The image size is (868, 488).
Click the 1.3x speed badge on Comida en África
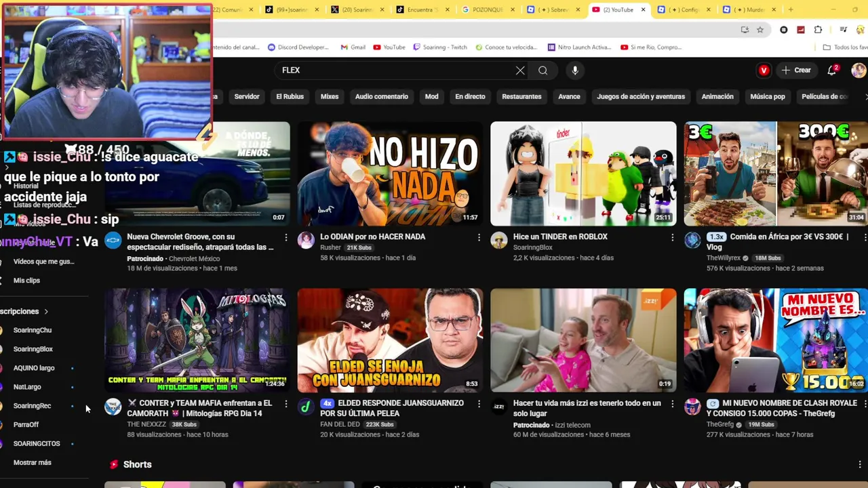click(x=716, y=237)
